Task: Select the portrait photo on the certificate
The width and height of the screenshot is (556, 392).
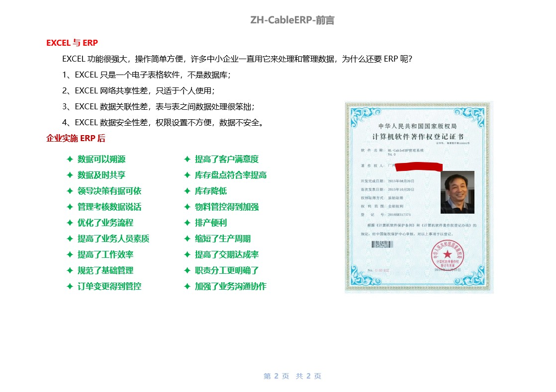Action: (457, 192)
